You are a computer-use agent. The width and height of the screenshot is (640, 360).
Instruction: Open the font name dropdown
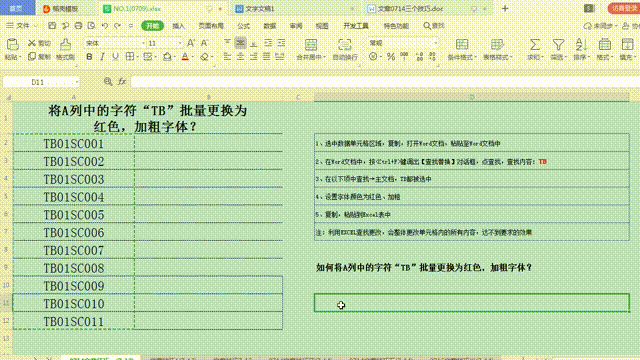143,43
